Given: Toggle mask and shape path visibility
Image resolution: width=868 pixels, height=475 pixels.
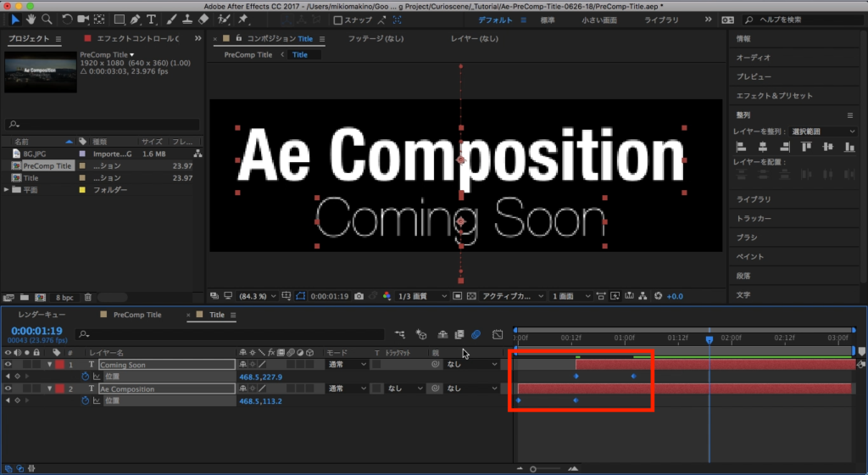Looking at the screenshot, I should [x=300, y=296].
